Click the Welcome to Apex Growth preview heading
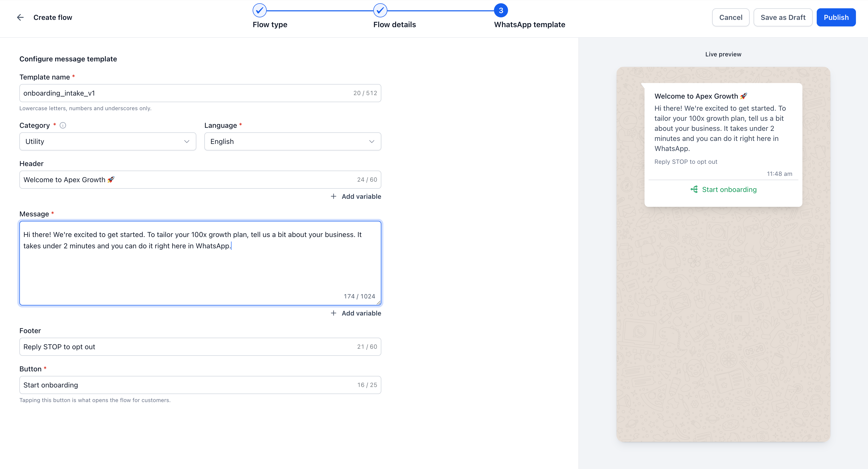 (701, 96)
